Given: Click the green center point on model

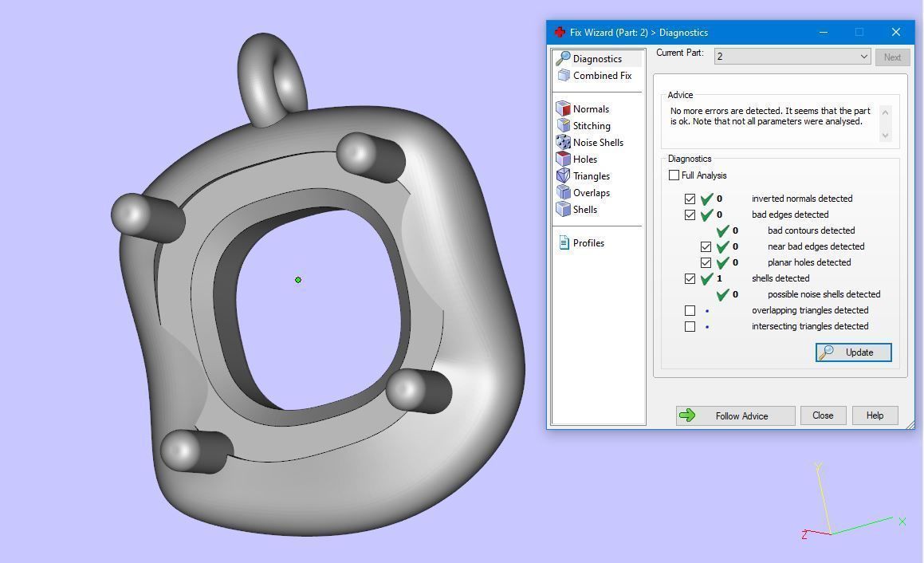Looking at the screenshot, I should 298,280.
